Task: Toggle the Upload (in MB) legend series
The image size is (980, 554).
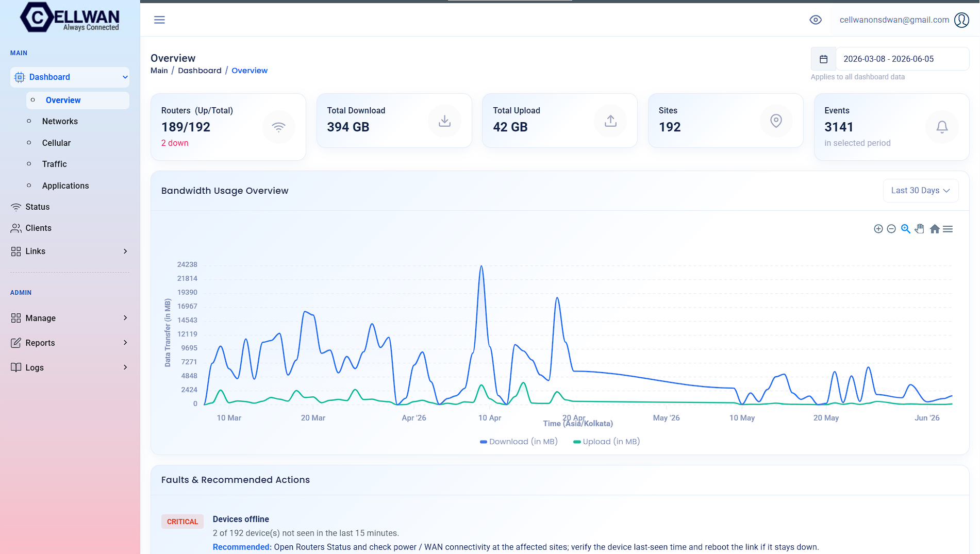Action: 607,442
